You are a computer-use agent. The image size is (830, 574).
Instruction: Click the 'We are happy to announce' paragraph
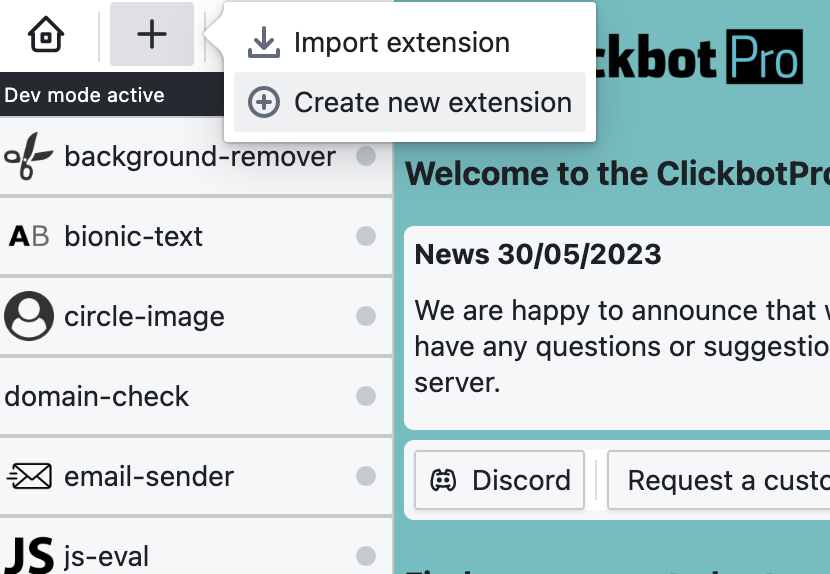point(622,346)
